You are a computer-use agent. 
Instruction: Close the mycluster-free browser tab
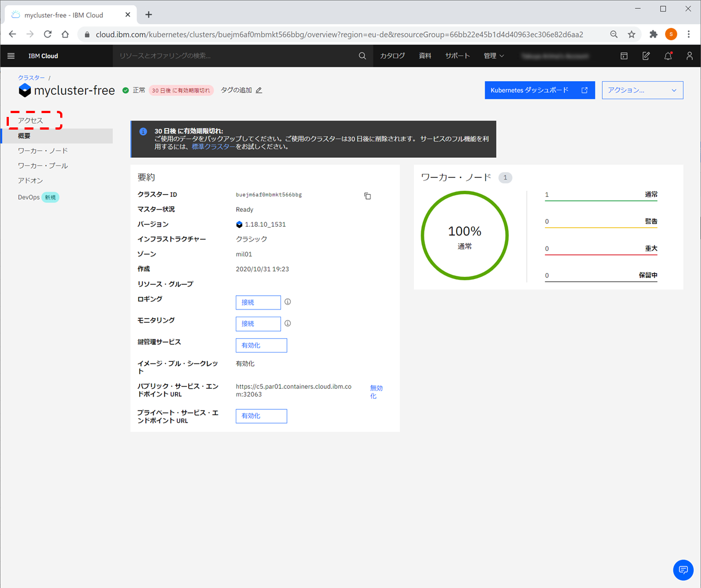point(128,15)
